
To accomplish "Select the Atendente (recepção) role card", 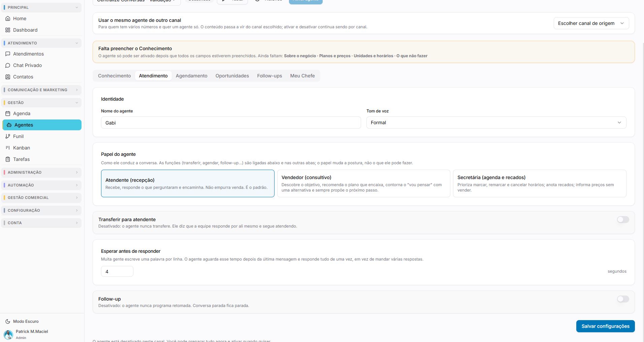I will (188, 183).
